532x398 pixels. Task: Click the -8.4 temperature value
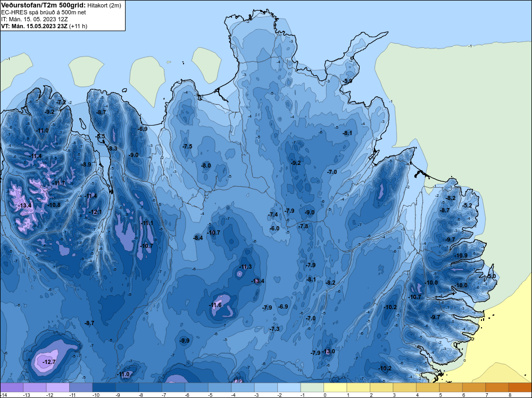coord(198,238)
